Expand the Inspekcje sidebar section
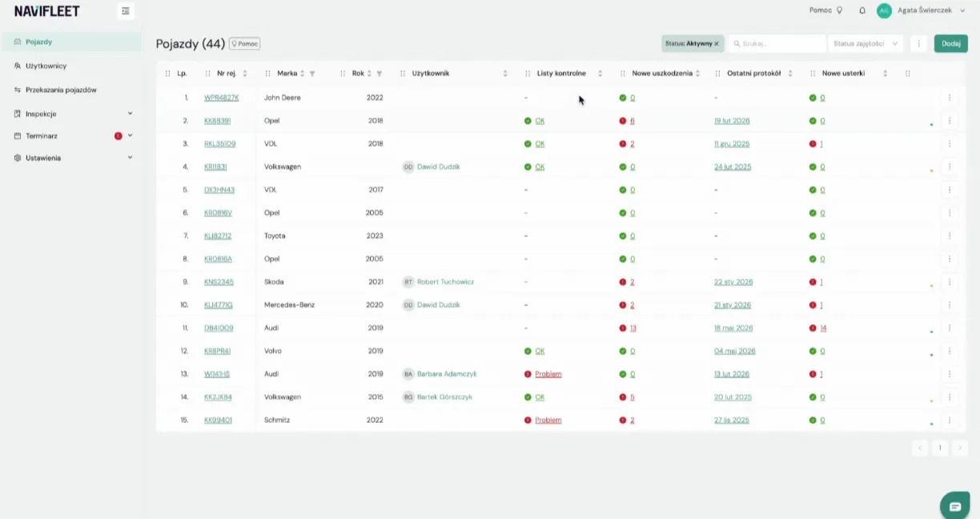 pos(74,114)
